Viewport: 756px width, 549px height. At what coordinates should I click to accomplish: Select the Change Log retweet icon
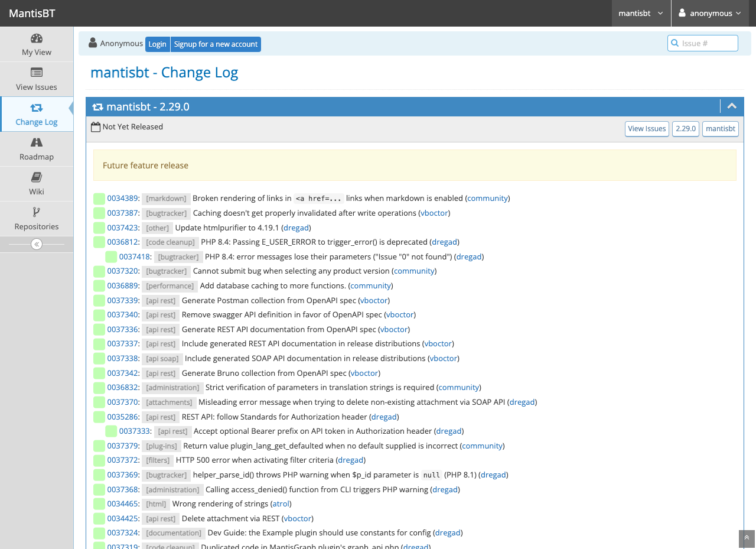[x=37, y=108]
